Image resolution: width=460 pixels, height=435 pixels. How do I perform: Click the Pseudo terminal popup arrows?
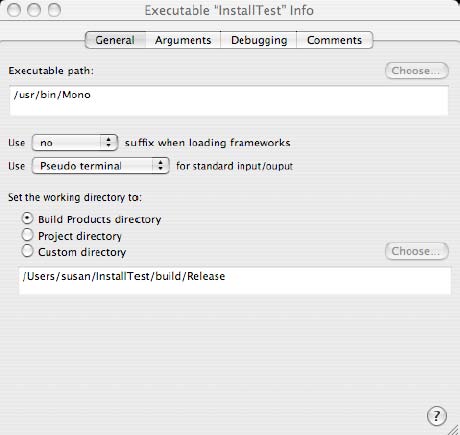coord(160,166)
